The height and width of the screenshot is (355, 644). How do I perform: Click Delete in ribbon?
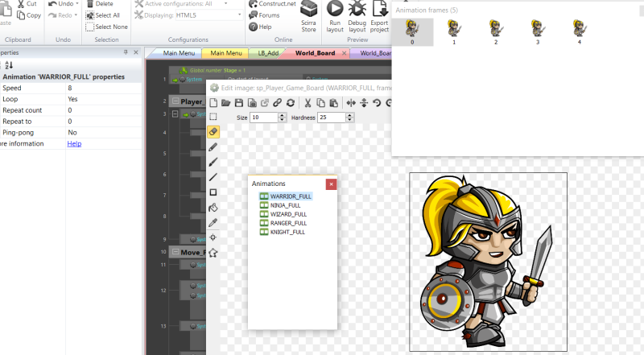pos(100,4)
